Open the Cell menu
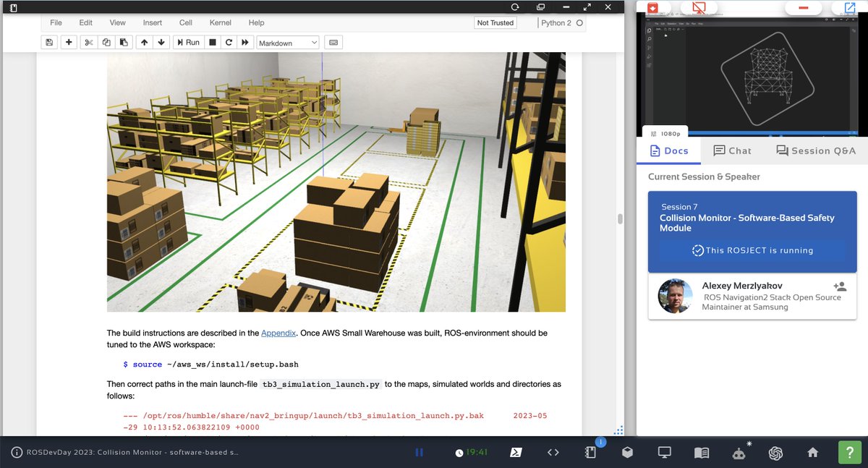 186,23
